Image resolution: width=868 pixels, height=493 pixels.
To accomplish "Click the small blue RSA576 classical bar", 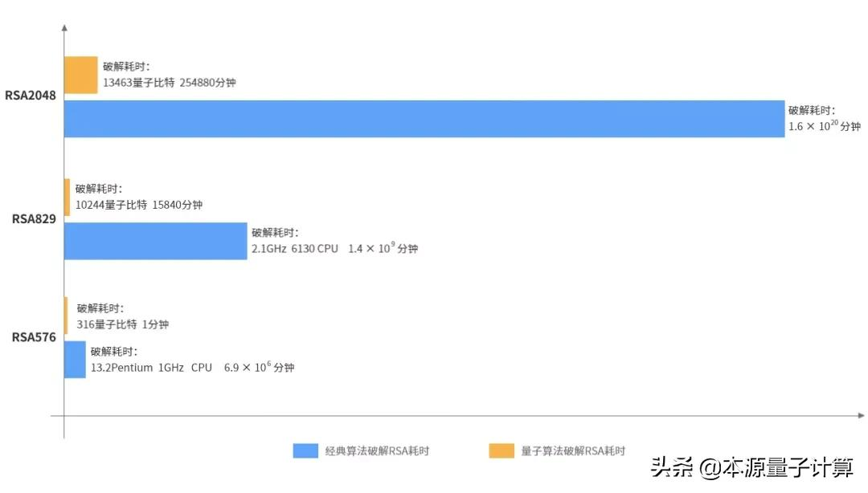I will [x=75, y=360].
